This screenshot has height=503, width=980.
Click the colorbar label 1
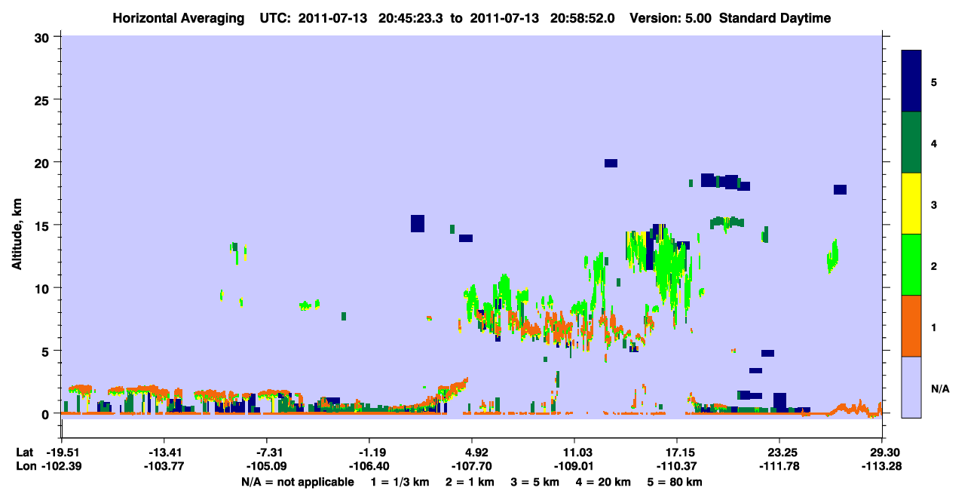[934, 327]
